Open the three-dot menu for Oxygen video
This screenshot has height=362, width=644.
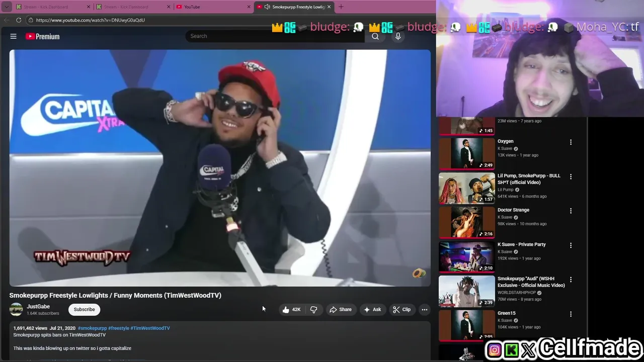click(571, 142)
